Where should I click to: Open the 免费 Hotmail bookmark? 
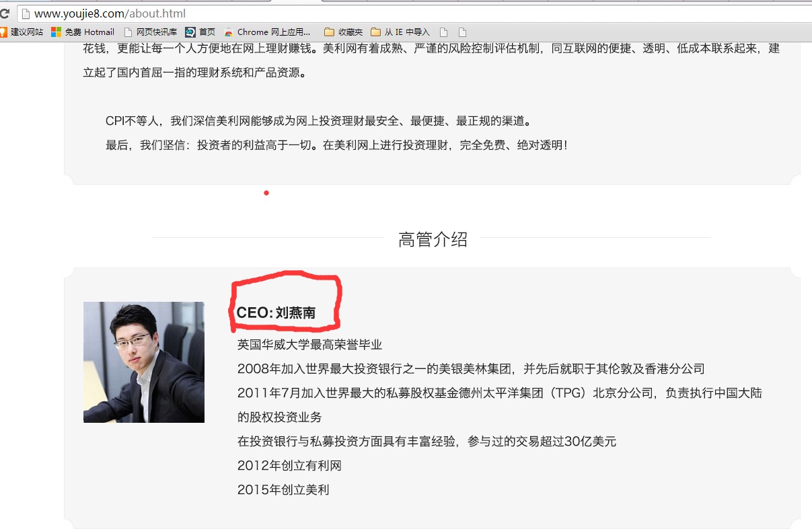pos(83,32)
